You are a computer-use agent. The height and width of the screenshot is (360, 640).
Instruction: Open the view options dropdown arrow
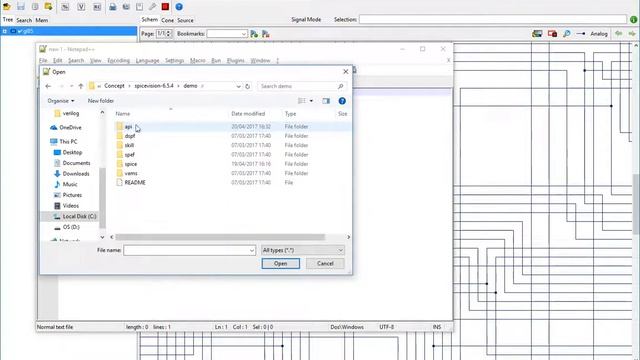[x=311, y=101]
